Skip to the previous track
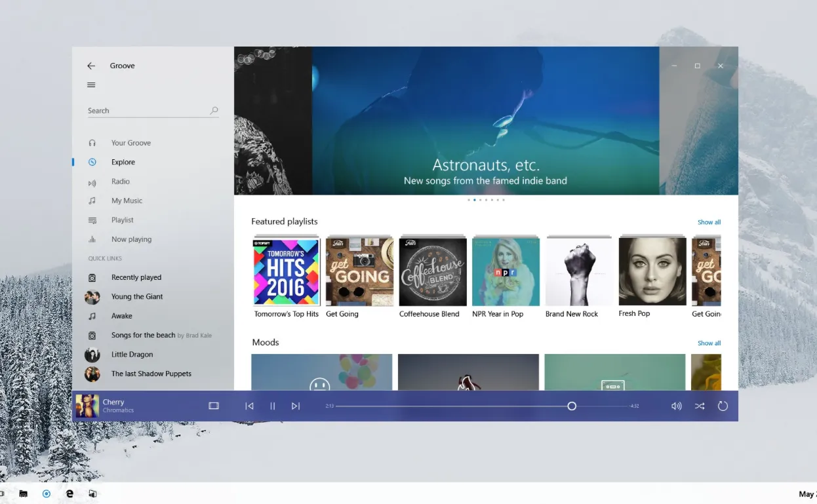The height and width of the screenshot is (504, 817). pos(249,406)
